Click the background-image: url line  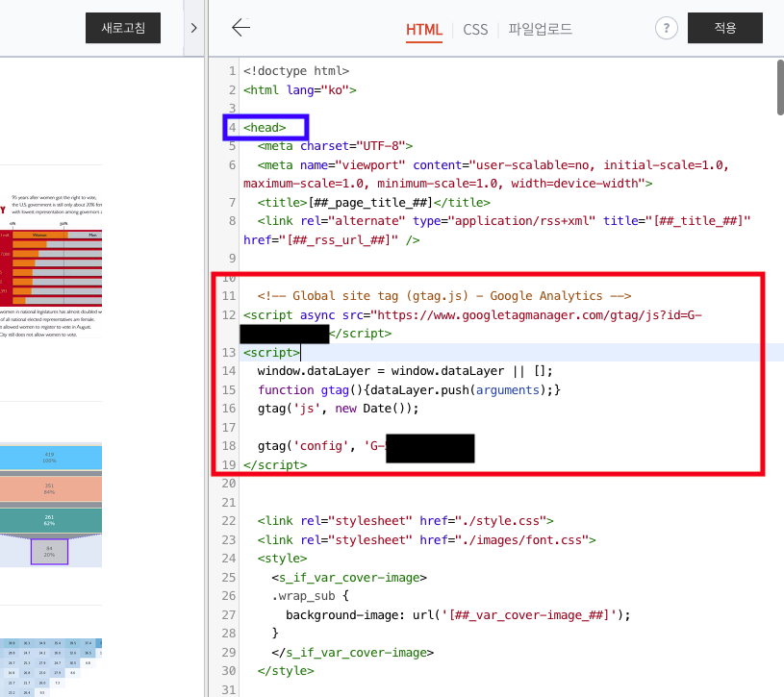(x=458, y=615)
